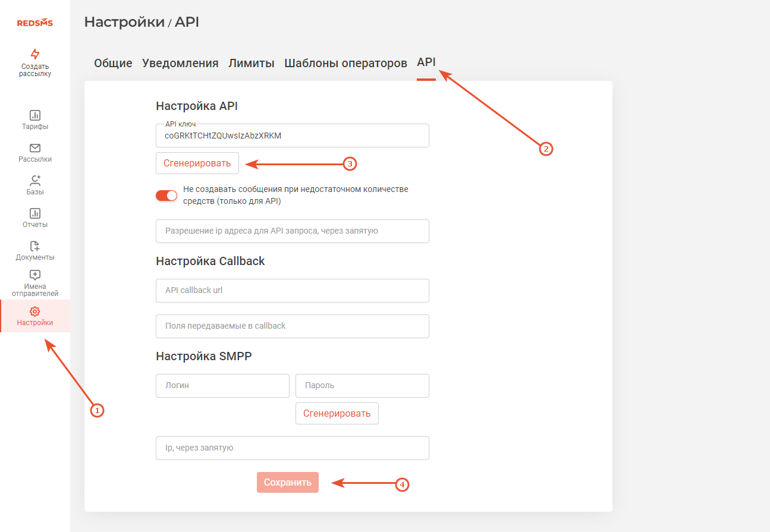Image resolution: width=770 pixels, height=532 pixels.
Task: Open Отчеты chart icon in sidebar
Action: [35, 213]
